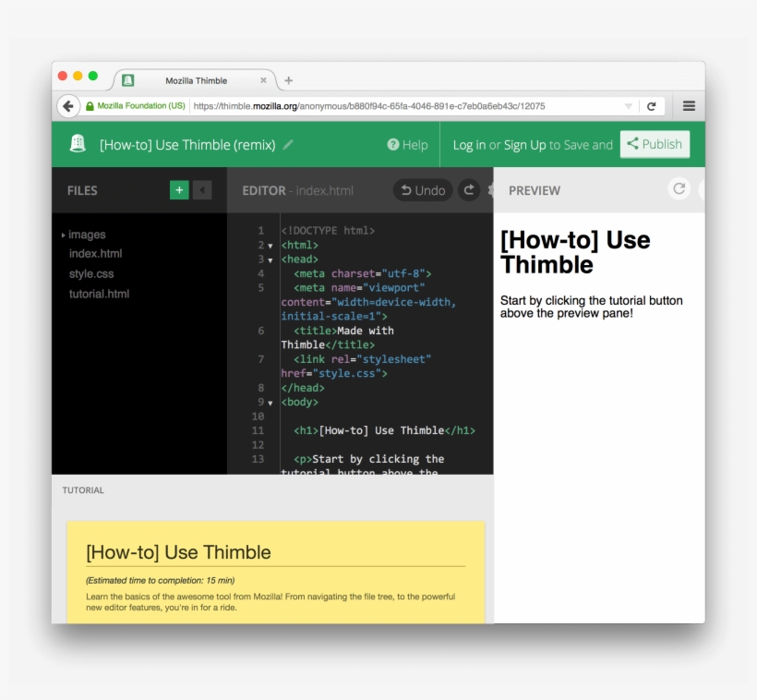Expand the images folder
The image size is (757, 700).
[64, 235]
